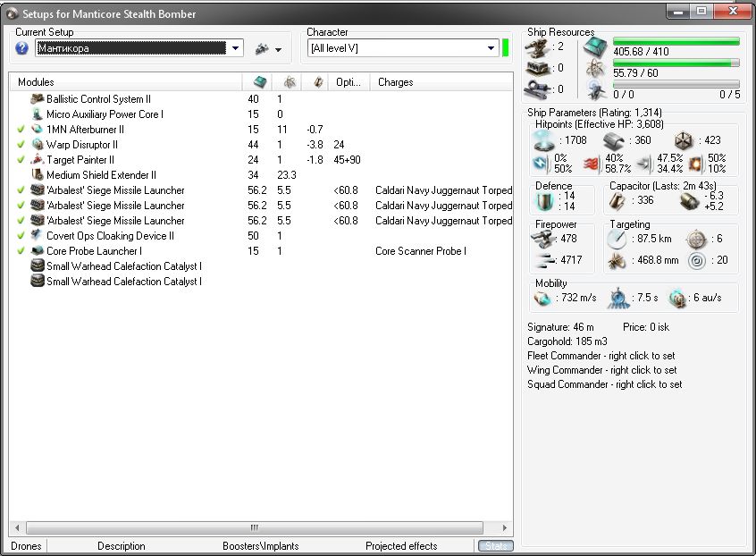This screenshot has height=556, width=756.
Task: Click the blue help question mark icon
Action: click(x=21, y=48)
